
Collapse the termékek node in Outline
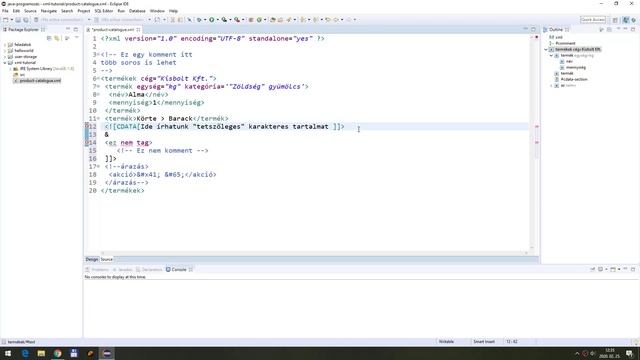(546, 49)
